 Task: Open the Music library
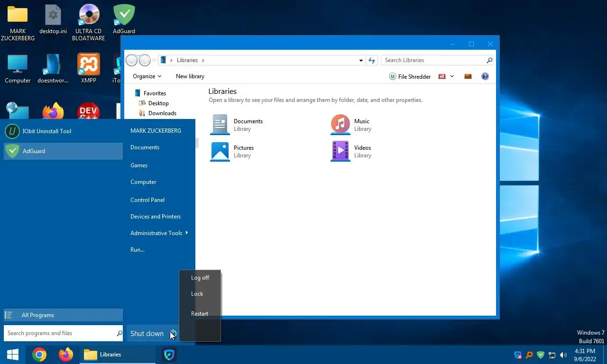(x=351, y=125)
